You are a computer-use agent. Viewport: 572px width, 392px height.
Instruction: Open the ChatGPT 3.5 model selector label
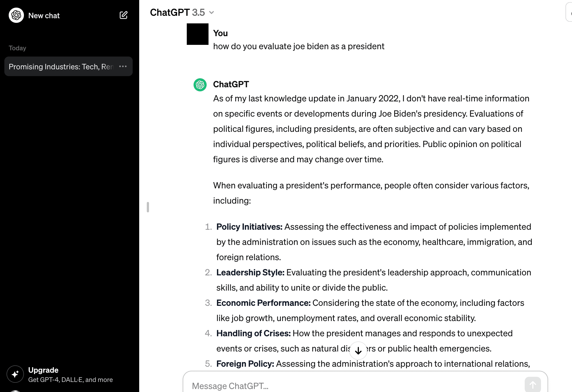tap(177, 13)
